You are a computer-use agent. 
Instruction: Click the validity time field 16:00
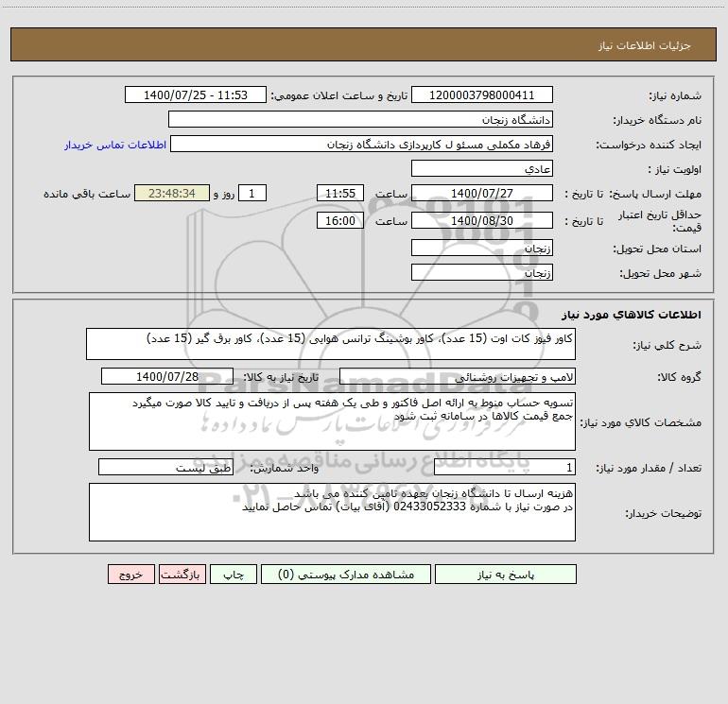point(339,220)
